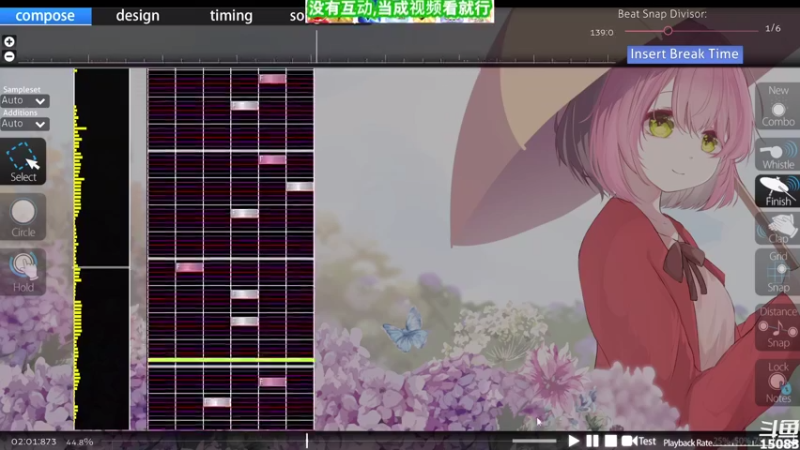Start Test mode
800x450 pixels.
pos(639,441)
